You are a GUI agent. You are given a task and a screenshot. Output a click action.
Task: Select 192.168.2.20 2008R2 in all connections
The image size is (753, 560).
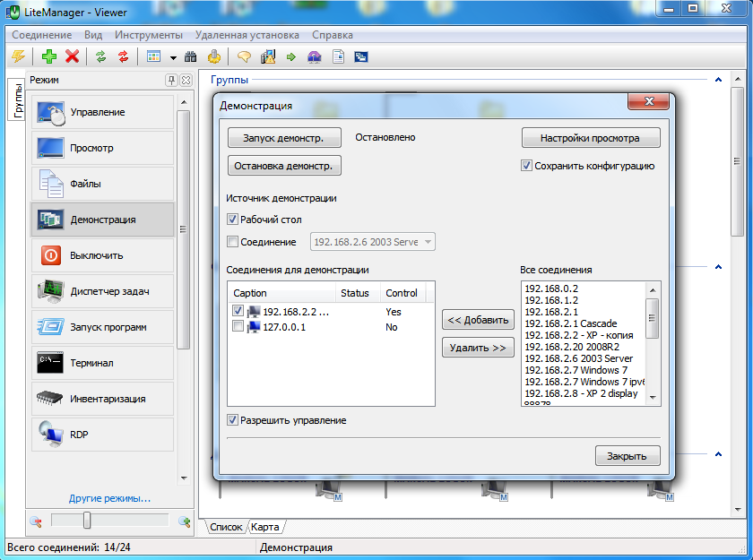pyautogui.click(x=572, y=347)
